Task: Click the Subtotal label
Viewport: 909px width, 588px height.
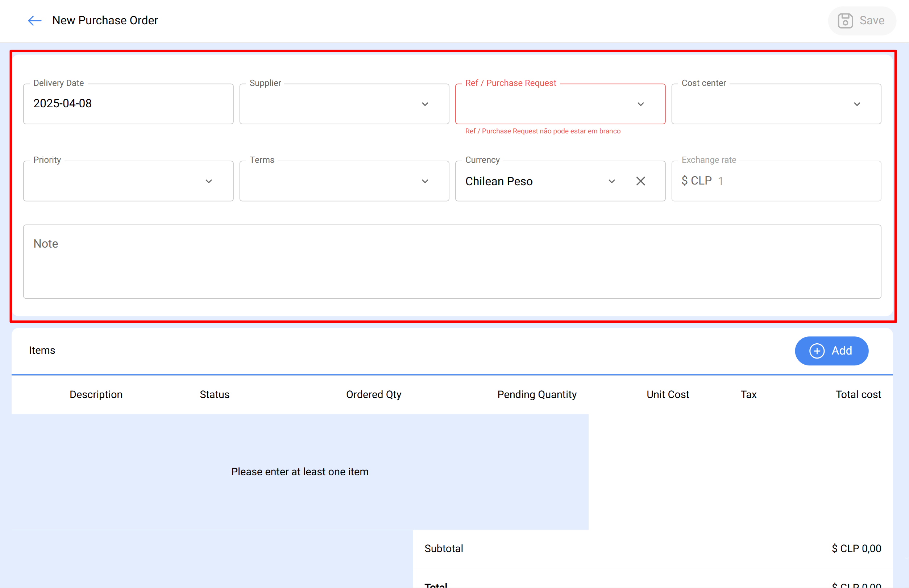Action: click(x=444, y=549)
